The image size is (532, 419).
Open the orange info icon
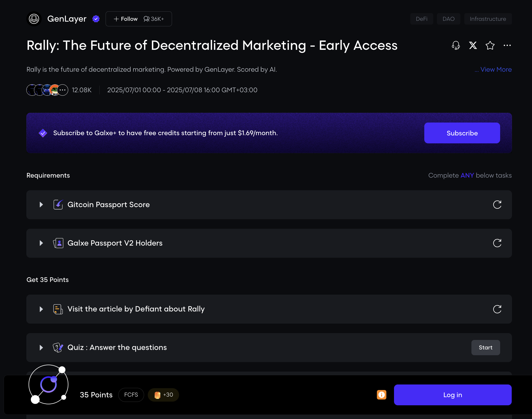382,395
